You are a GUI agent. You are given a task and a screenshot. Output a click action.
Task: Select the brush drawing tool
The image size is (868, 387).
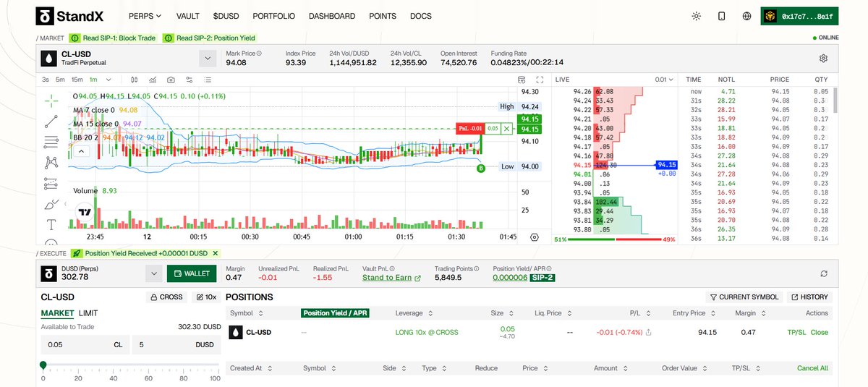51,205
